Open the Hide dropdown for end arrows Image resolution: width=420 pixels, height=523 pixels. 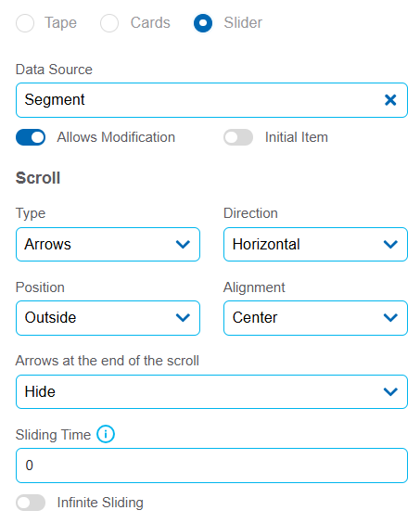(x=211, y=391)
